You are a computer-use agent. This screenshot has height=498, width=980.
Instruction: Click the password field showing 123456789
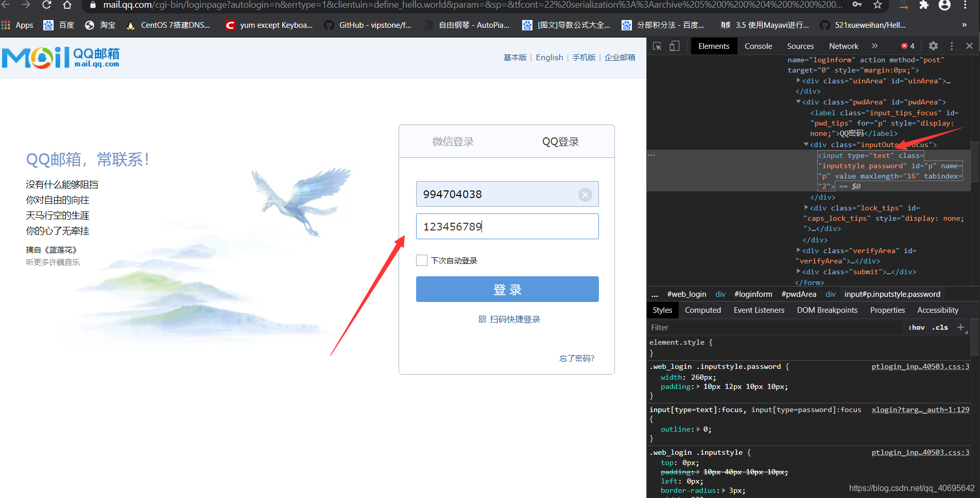click(x=507, y=226)
